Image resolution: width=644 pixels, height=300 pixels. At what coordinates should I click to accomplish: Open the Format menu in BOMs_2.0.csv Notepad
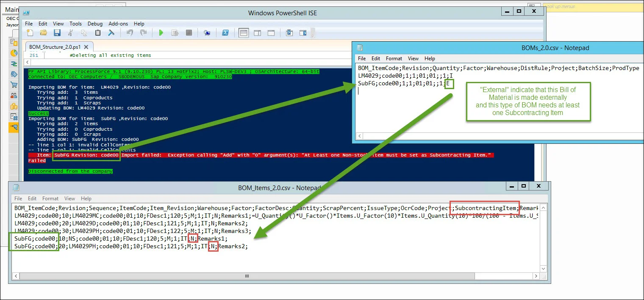394,59
